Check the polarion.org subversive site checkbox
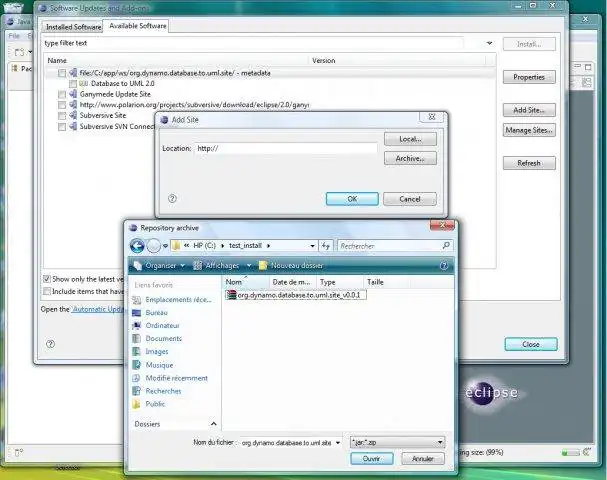607x480 pixels. [62, 105]
